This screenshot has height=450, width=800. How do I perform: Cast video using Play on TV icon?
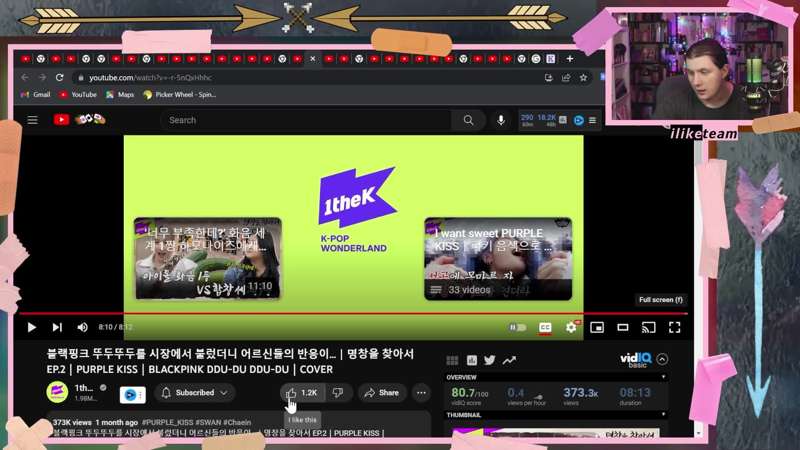(648, 327)
